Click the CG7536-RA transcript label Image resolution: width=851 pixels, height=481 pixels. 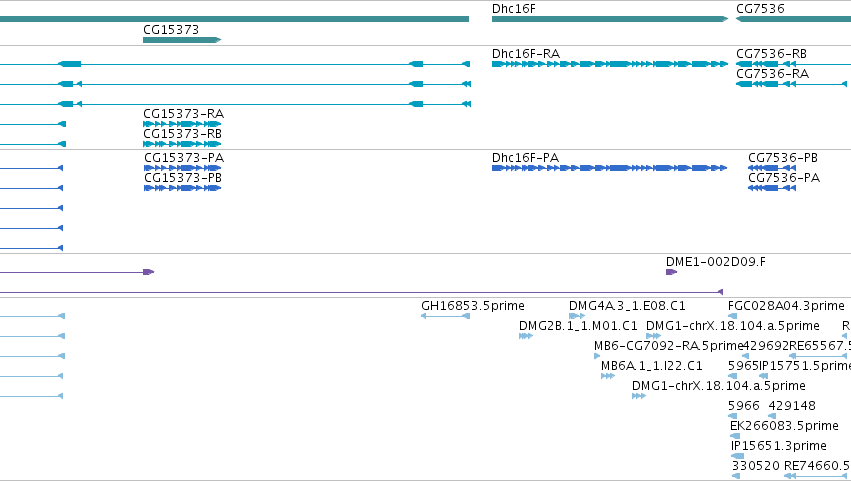(x=772, y=74)
